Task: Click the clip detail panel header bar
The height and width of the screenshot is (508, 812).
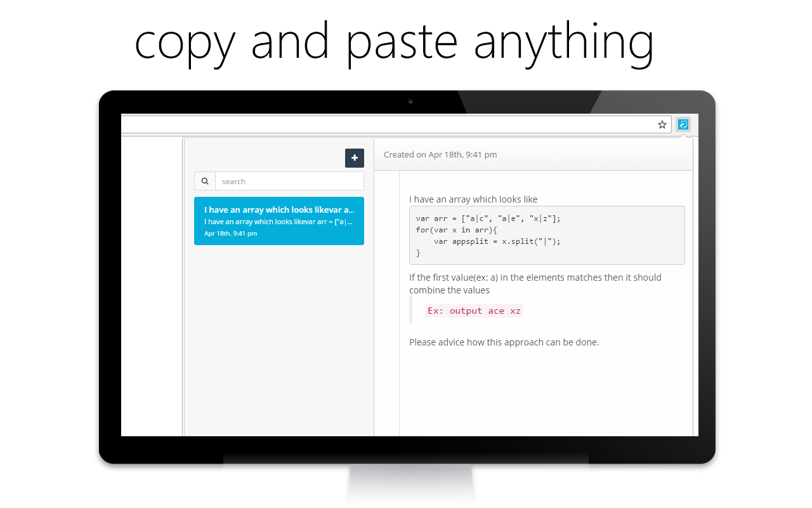Action: (533, 154)
